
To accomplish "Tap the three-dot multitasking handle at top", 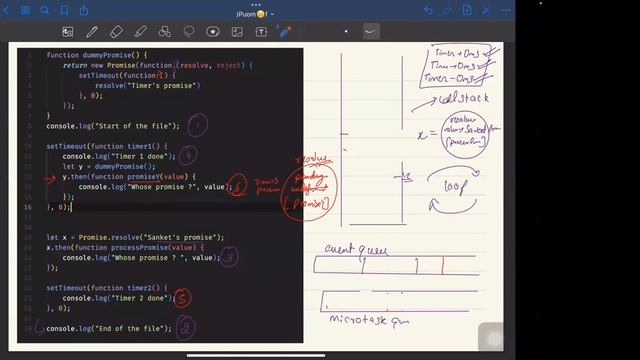I will (x=256, y=5).
